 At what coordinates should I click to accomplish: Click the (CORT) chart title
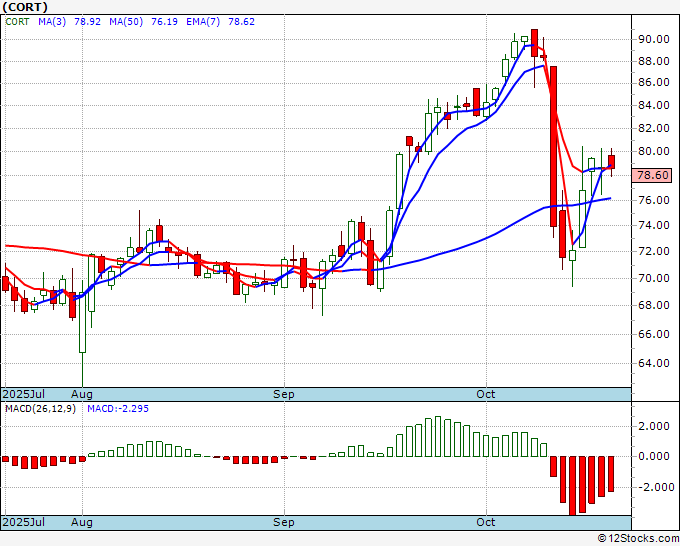click(25, 7)
